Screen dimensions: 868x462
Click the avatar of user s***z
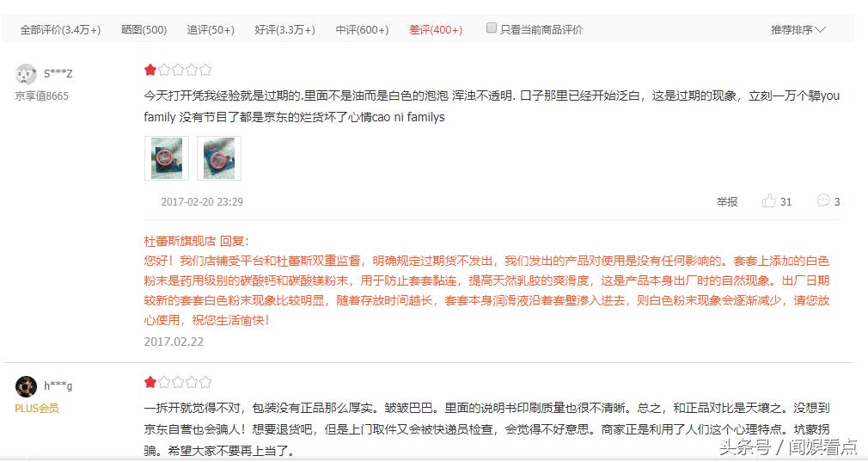[x=26, y=74]
